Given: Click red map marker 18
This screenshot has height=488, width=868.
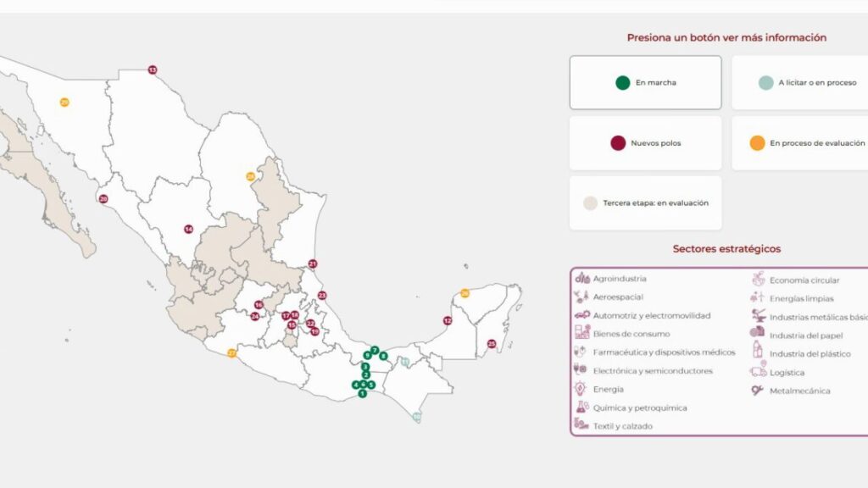Looking at the screenshot, I should [294, 315].
